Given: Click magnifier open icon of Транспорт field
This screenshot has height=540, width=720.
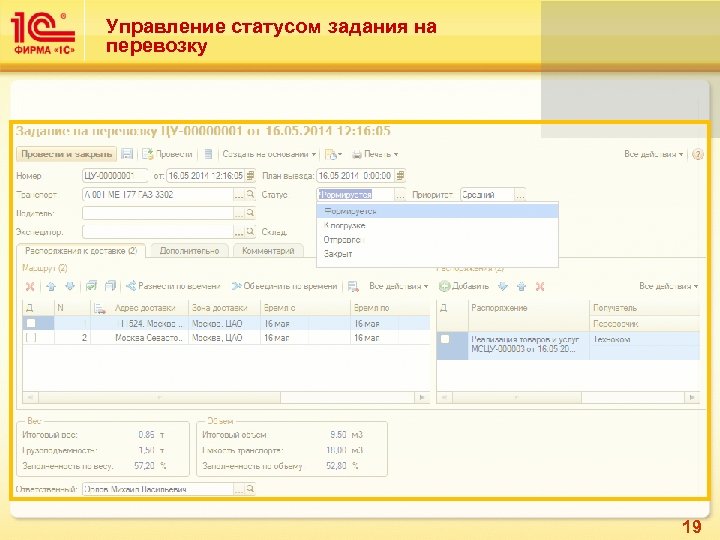Looking at the screenshot, I should pyautogui.click(x=250, y=195).
